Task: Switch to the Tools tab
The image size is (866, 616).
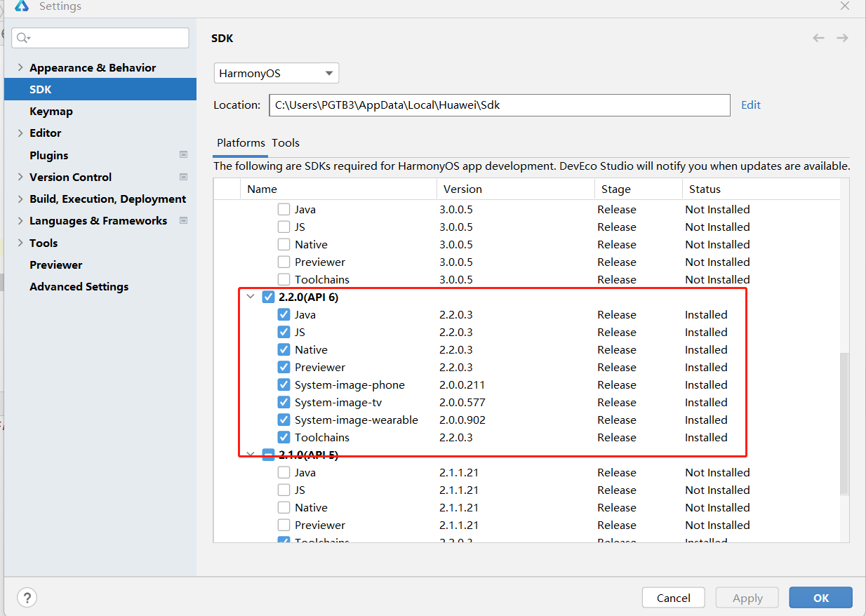Action: pos(286,142)
